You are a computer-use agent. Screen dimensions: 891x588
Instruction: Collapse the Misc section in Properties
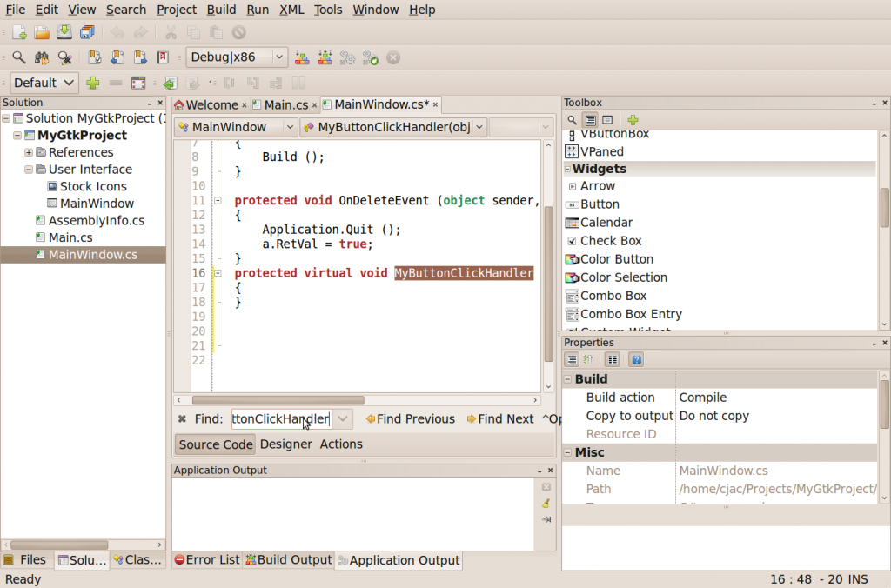567,452
